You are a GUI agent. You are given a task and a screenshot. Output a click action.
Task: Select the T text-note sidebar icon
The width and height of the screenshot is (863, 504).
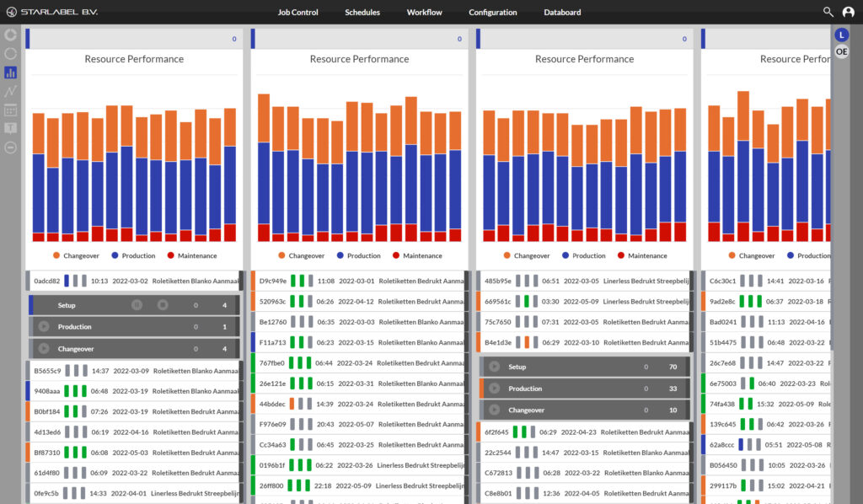pyautogui.click(x=10, y=128)
